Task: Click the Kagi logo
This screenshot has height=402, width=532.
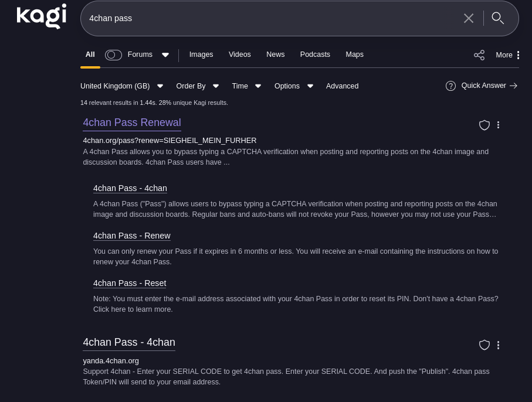Action: (42, 16)
